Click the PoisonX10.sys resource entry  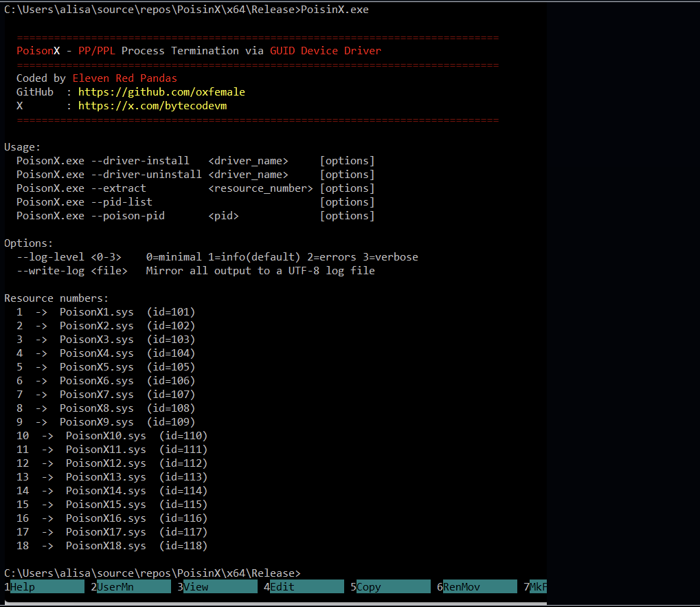[106, 436]
